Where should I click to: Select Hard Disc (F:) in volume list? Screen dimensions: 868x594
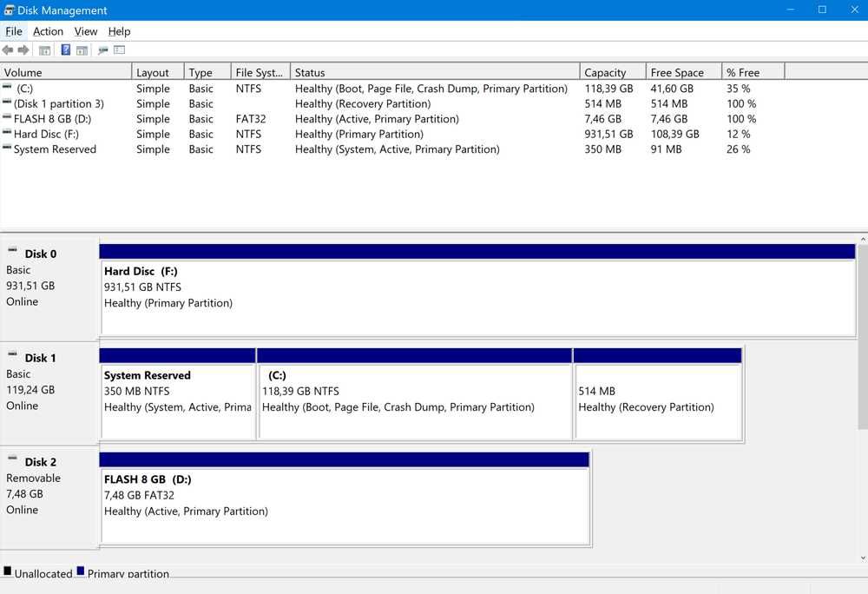47,134
